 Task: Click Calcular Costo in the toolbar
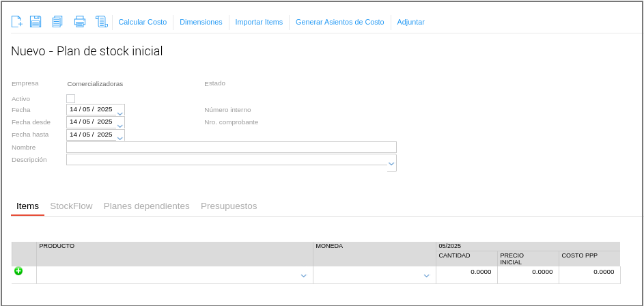[x=142, y=22]
